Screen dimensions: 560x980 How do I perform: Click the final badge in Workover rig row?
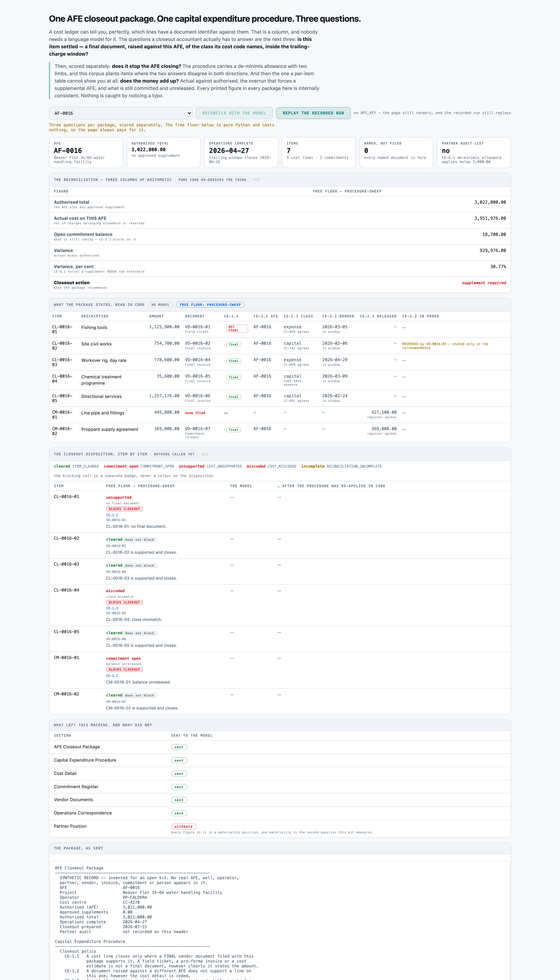pos(233,361)
